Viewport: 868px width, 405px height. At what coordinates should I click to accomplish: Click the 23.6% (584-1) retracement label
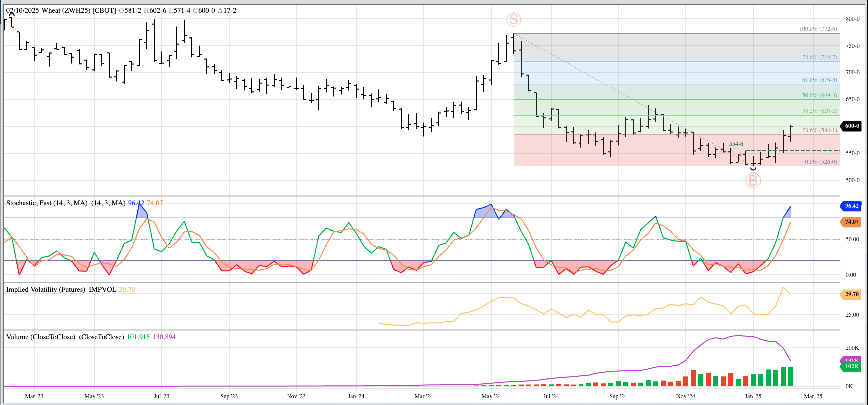click(x=819, y=130)
